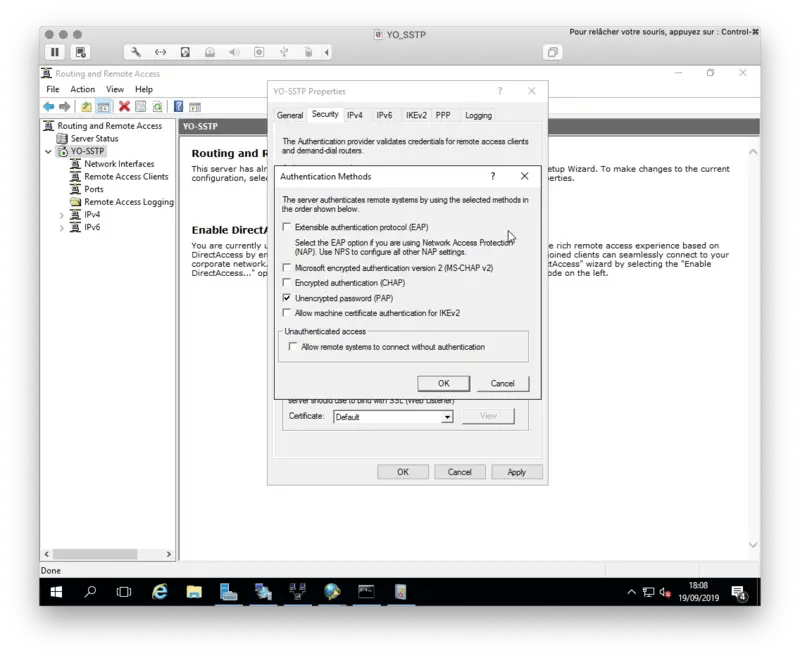This screenshot has width=800, height=658.
Task: Open help via the question mark toolbar icon
Action: (x=178, y=107)
